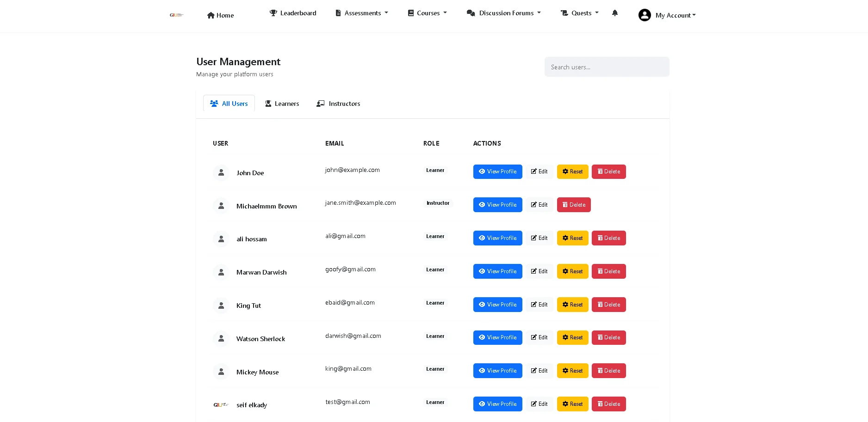The image size is (868, 422).
Task: Delete the Michaelmmm Brown user
Action: click(x=574, y=205)
